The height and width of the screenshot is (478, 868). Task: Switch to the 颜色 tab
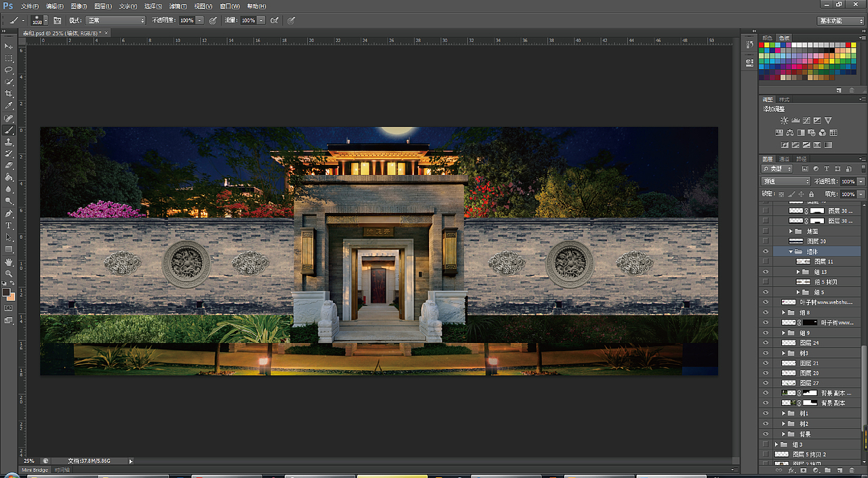[768, 38]
